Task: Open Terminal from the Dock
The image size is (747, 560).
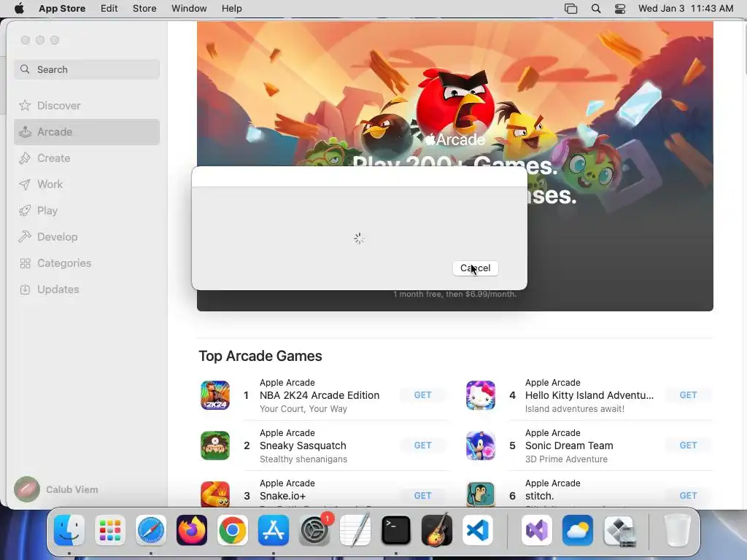Action: [x=396, y=530]
